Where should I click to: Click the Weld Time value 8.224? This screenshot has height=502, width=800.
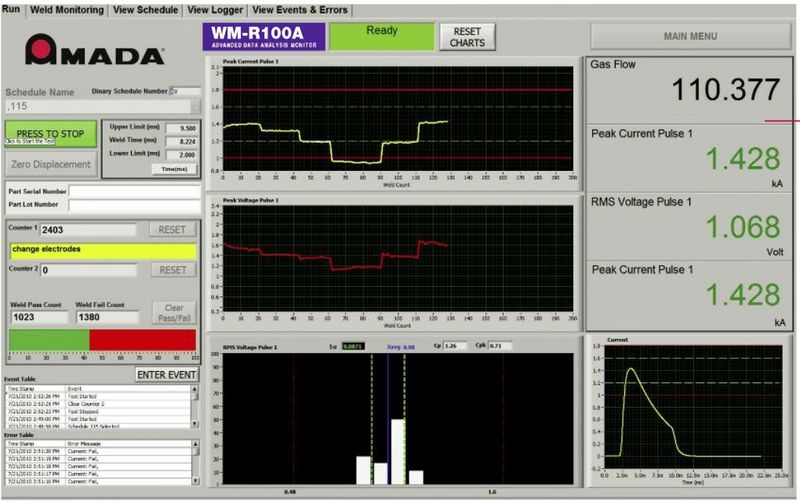pos(182,141)
